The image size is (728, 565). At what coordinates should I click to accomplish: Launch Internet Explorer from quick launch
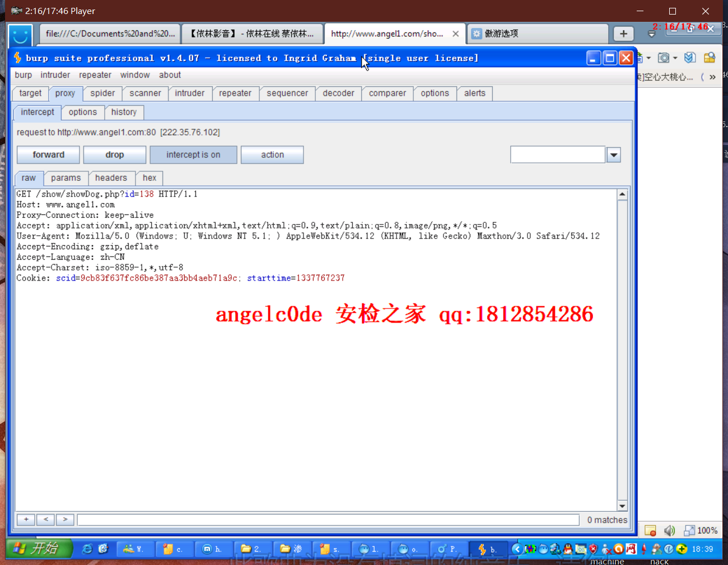(x=87, y=549)
